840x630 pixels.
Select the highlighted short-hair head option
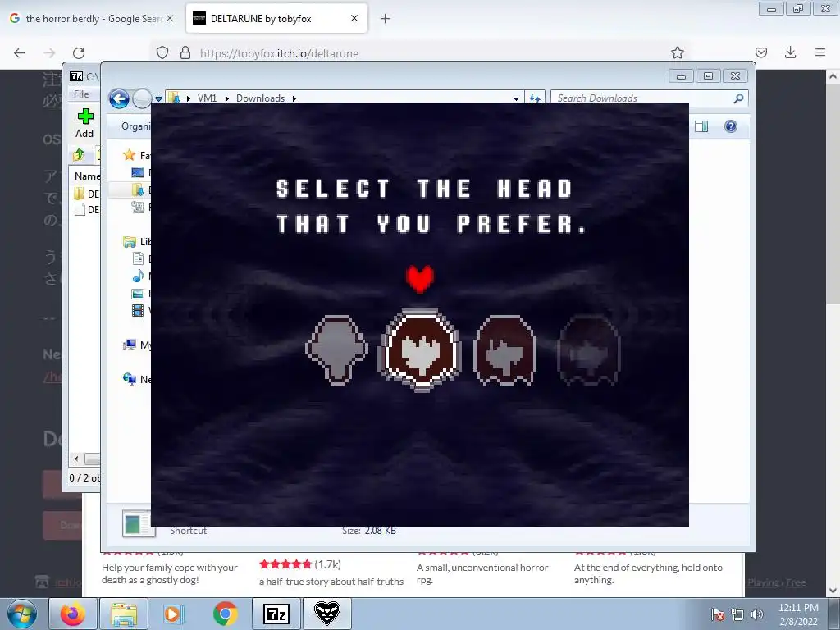coord(421,349)
